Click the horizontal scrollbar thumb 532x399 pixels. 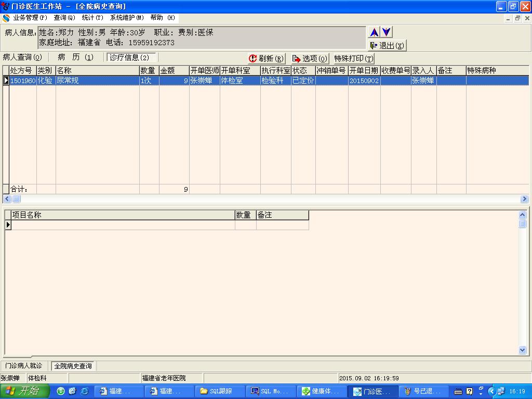tap(16, 199)
